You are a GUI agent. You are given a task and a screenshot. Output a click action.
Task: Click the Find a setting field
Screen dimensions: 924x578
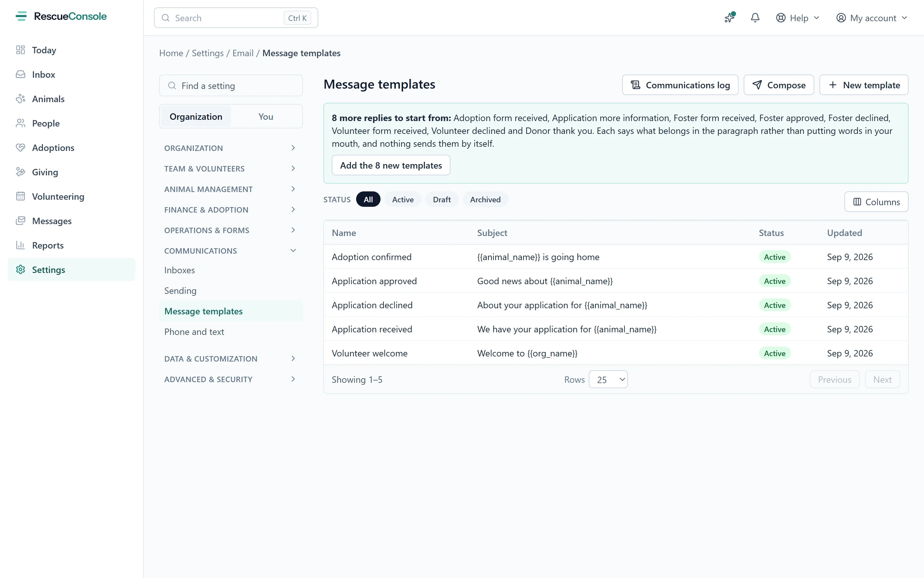click(x=231, y=86)
